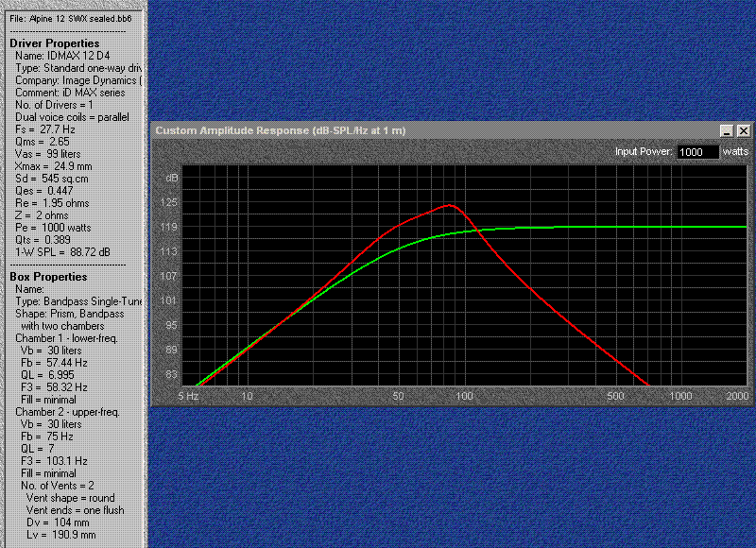Click the 'Pe = 1000 watts' line

[x=53, y=228]
